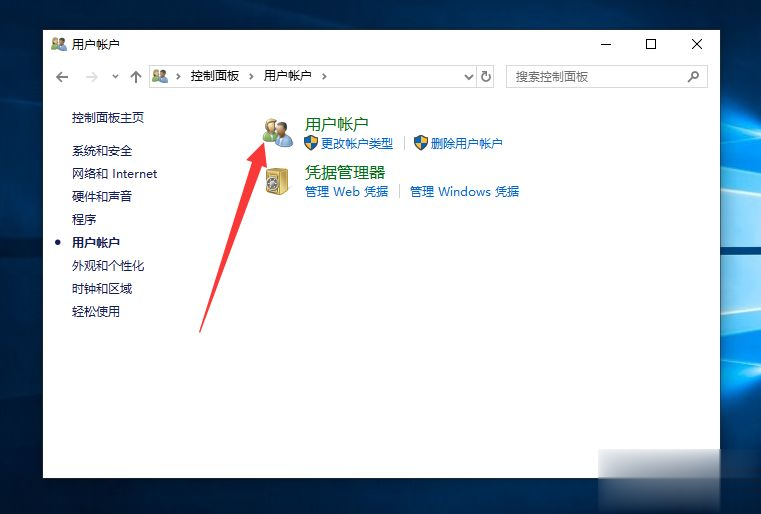Maximize the 用户帐户 window
The height and width of the screenshot is (514, 761).
[651, 44]
